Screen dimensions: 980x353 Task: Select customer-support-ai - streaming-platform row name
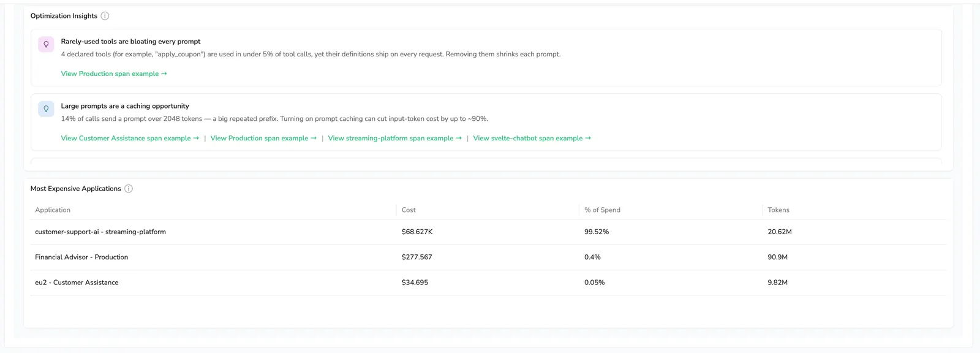click(x=100, y=232)
